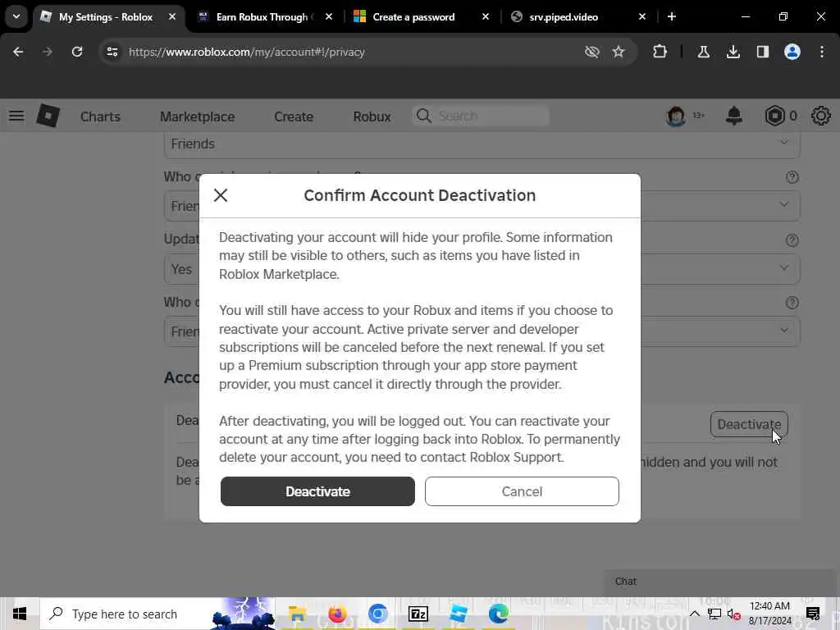Viewport: 840px width, 630px height.
Task: Open the network tray icon
Action: click(714, 614)
